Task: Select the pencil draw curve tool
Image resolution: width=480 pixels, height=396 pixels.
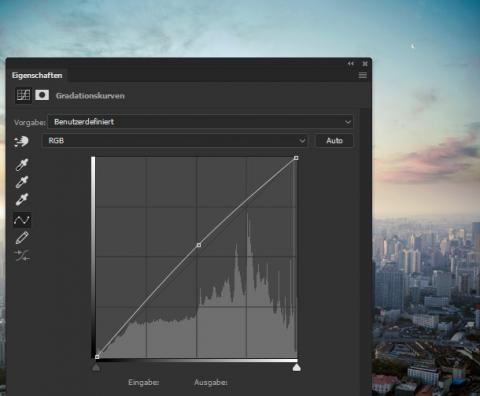Action: [x=22, y=238]
